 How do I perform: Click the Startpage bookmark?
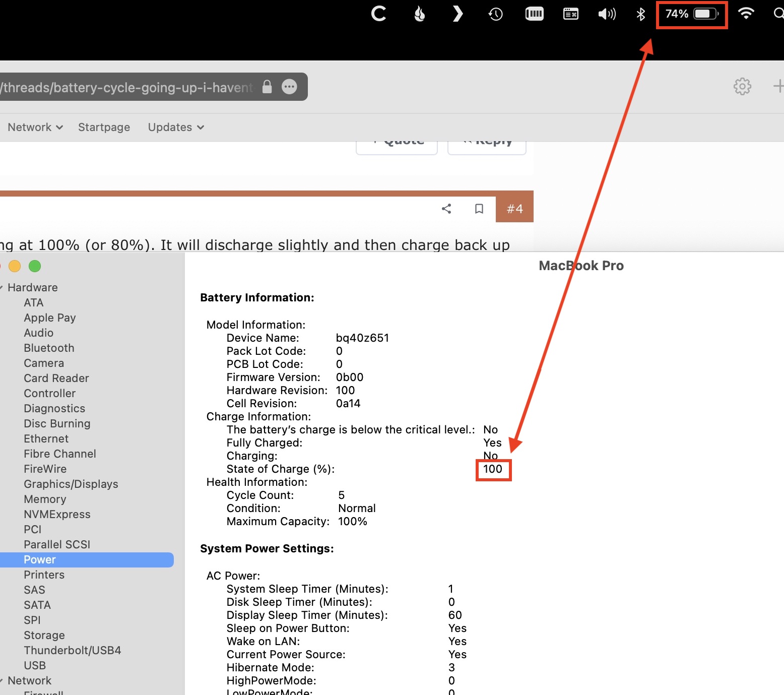click(x=104, y=127)
